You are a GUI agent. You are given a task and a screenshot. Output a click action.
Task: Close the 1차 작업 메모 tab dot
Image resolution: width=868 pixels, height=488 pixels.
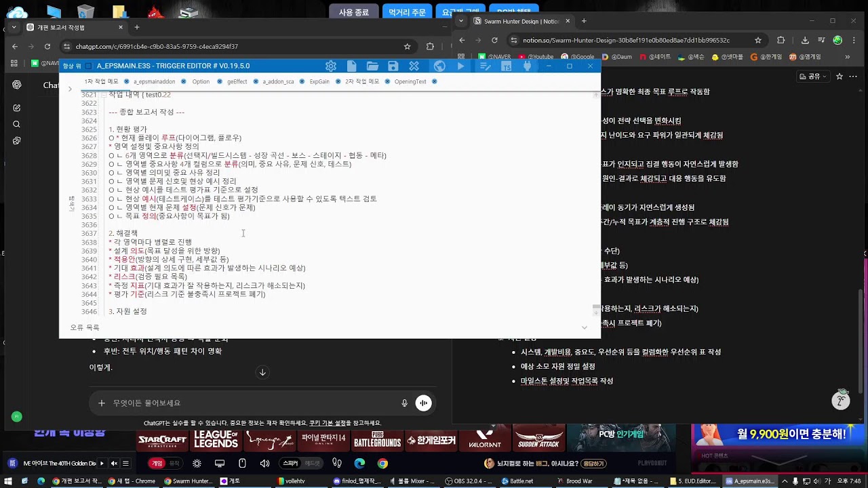tap(126, 81)
